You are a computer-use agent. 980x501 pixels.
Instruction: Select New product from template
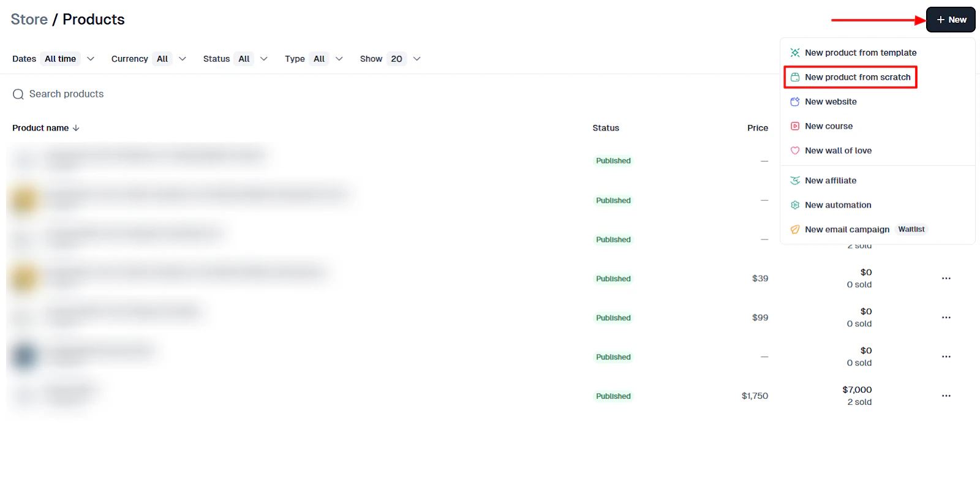click(x=878, y=53)
